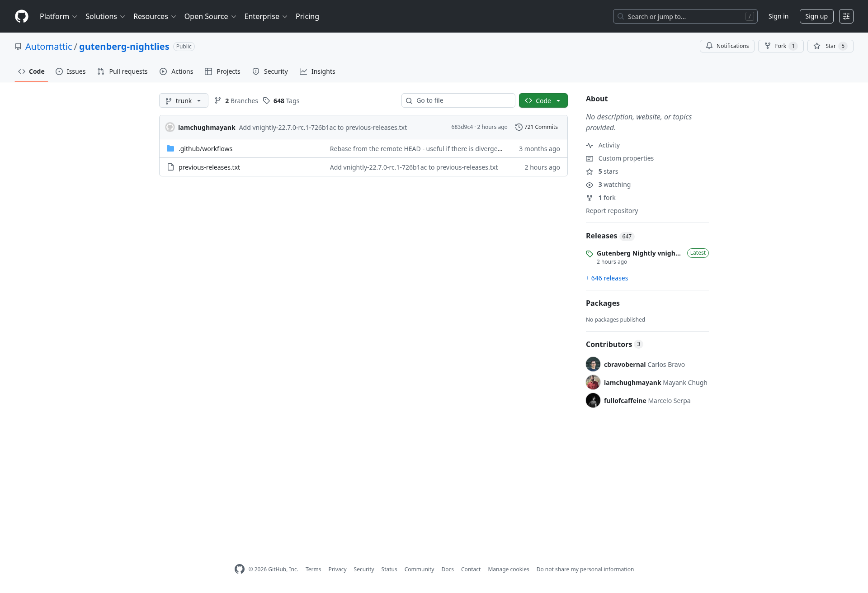Open commit hash 683d9c4
The width and height of the screenshot is (868, 593).
click(462, 127)
